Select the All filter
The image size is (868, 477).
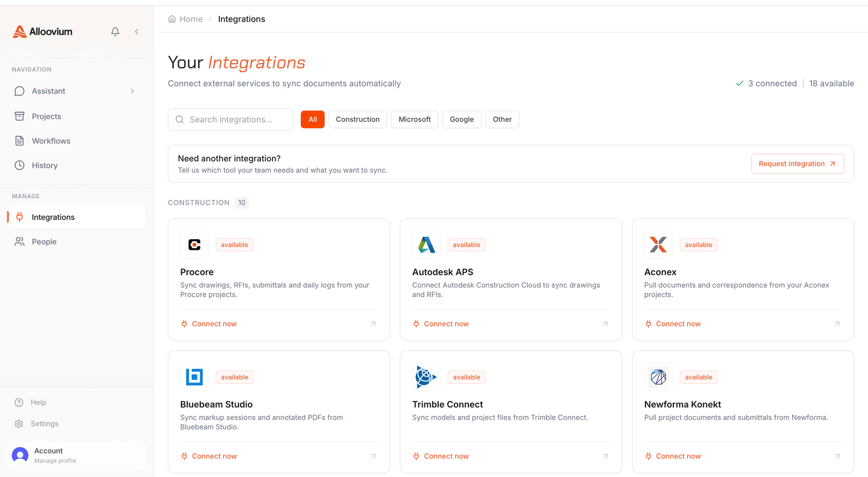pos(312,119)
